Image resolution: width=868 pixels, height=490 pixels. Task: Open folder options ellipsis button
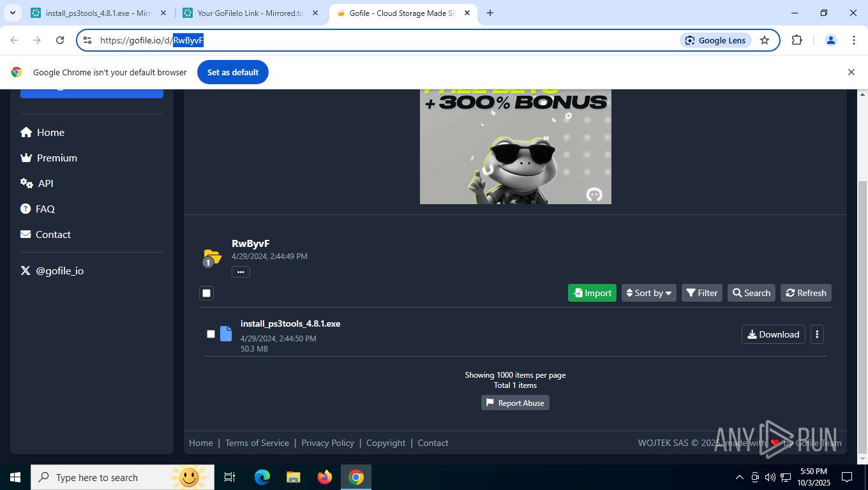click(241, 272)
